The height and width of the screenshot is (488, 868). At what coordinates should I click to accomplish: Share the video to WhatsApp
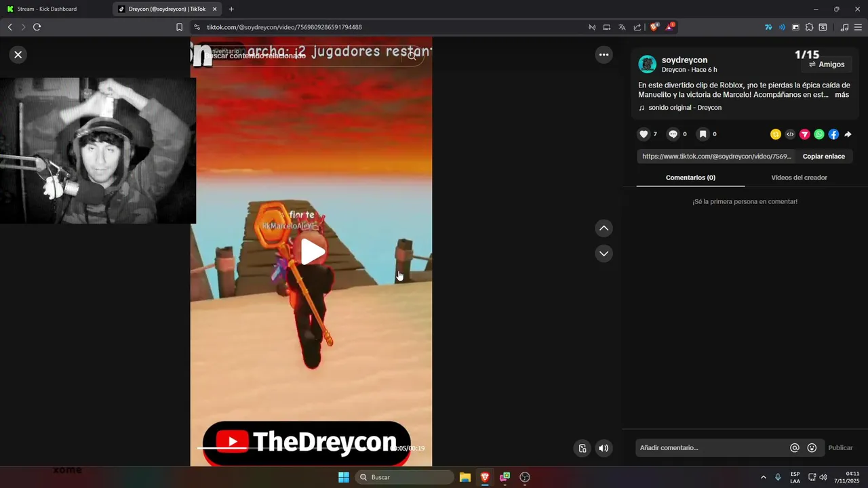819,134
